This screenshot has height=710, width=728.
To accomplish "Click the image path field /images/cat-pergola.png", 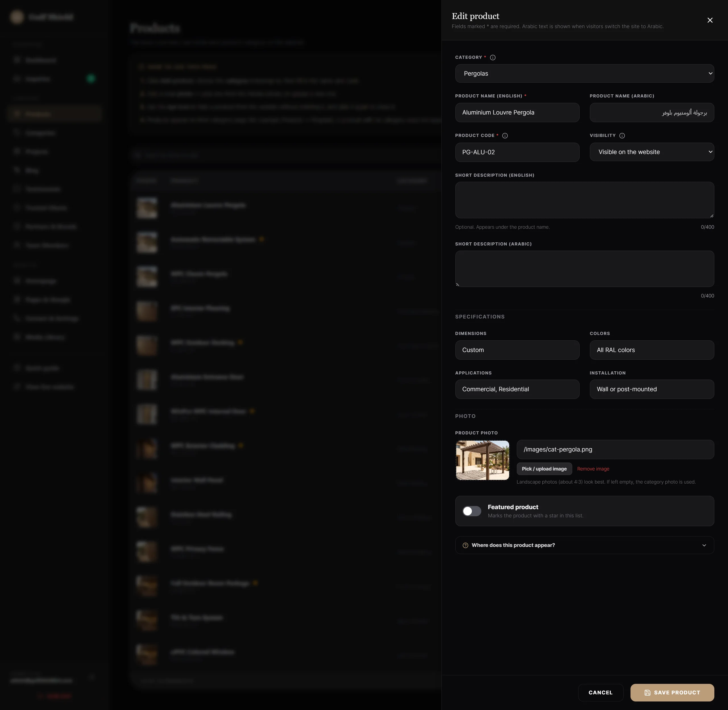I will click(615, 449).
